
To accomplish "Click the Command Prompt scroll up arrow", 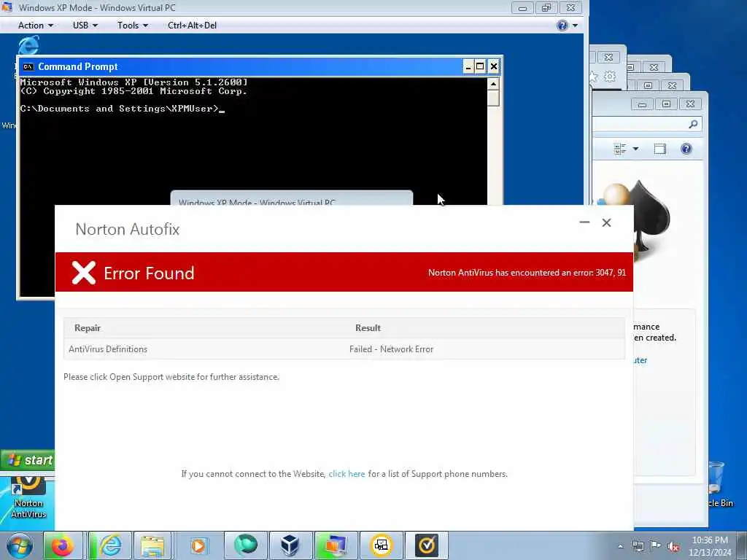I will (x=494, y=85).
